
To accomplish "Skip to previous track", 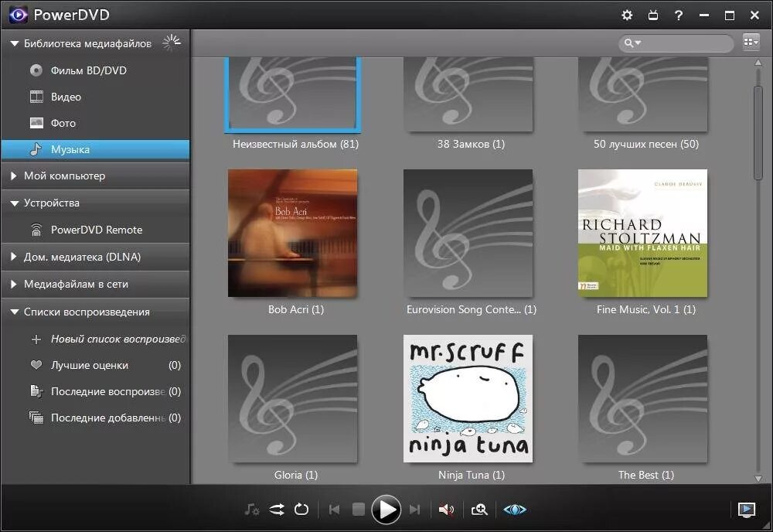I will [334, 510].
